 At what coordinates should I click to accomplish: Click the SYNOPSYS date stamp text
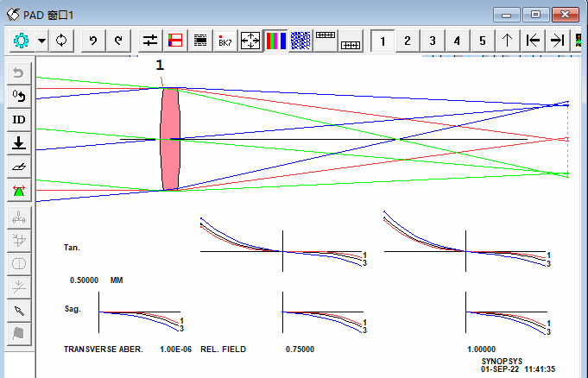pos(518,365)
